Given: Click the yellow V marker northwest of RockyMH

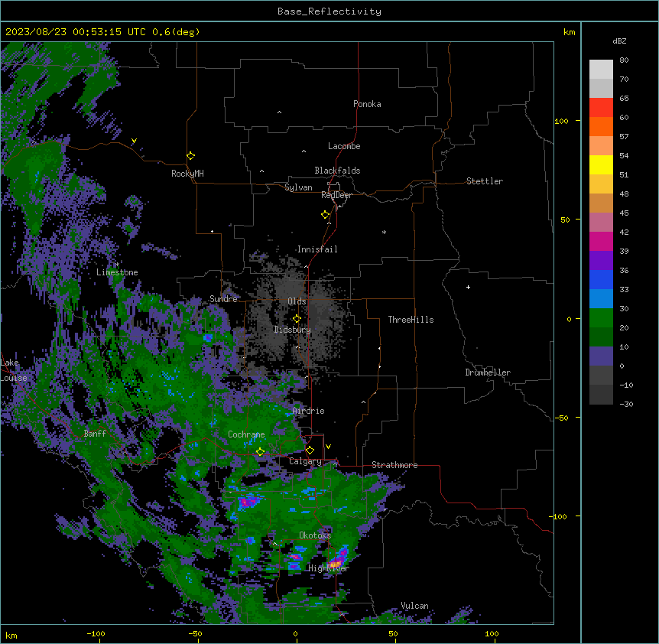Looking at the screenshot, I should (x=134, y=141).
